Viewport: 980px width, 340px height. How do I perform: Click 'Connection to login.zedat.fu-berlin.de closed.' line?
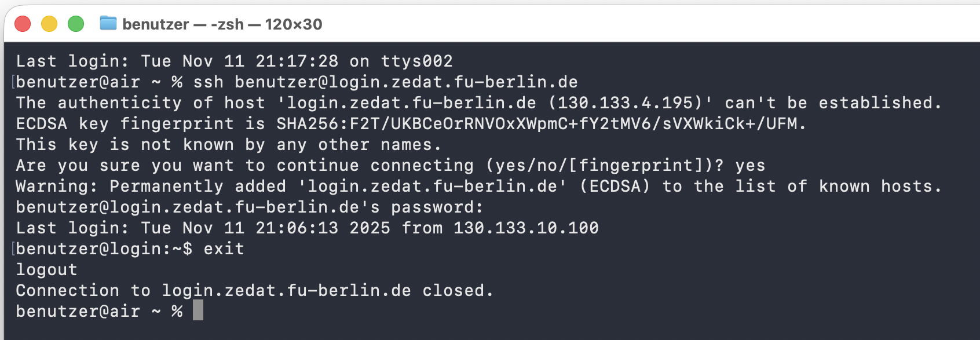tap(254, 291)
